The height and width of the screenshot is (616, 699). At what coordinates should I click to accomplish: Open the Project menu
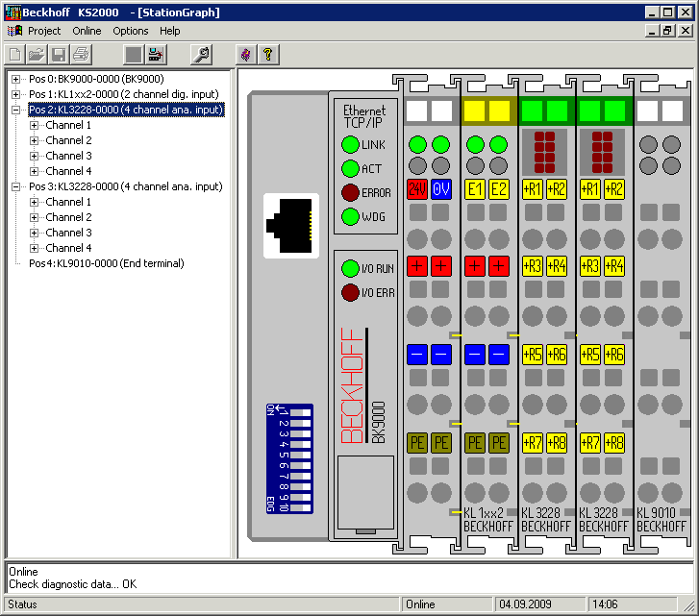[44, 31]
